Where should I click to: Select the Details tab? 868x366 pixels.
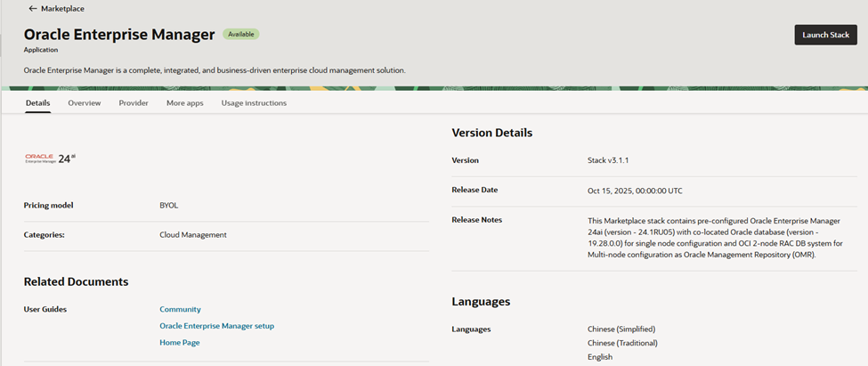click(x=37, y=103)
